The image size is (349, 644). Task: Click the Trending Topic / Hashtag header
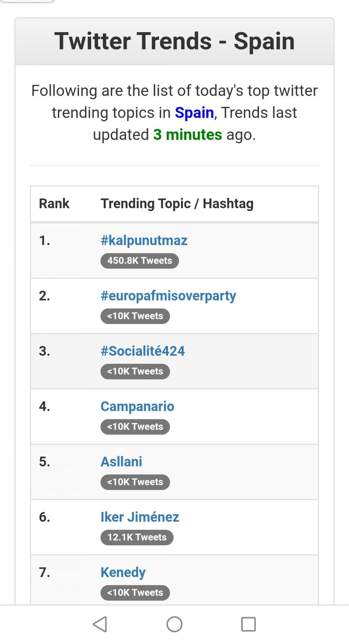[x=177, y=204]
